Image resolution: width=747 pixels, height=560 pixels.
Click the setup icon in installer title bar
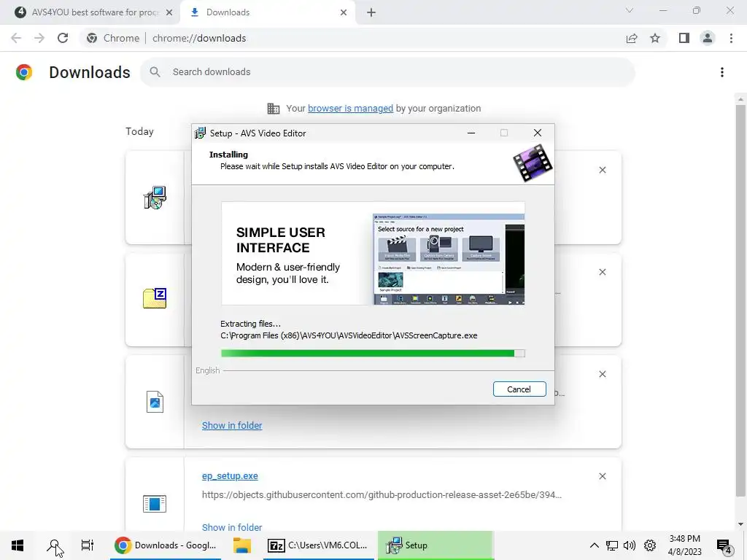click(201, 133)
